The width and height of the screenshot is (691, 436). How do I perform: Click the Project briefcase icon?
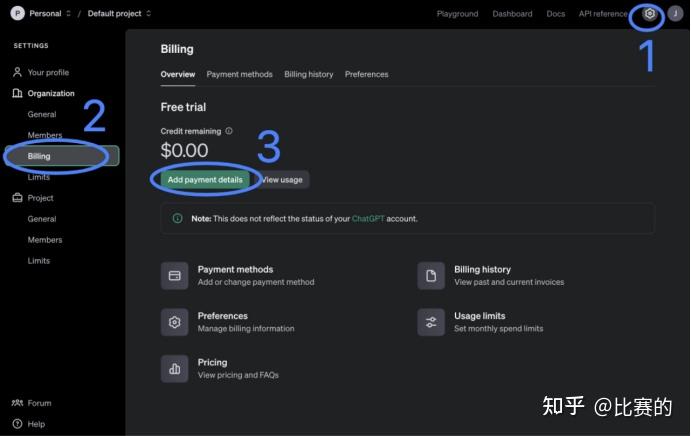coord(17,198)
